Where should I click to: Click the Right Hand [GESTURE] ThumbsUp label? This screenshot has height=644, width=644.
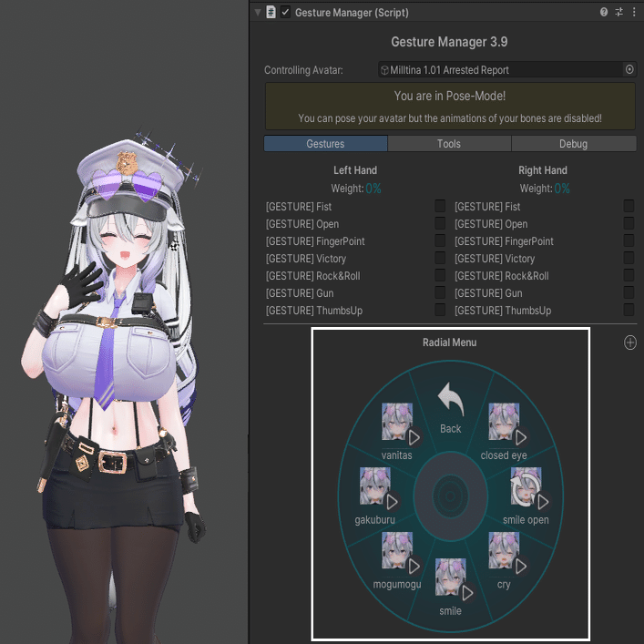click(x=503, y=311)
